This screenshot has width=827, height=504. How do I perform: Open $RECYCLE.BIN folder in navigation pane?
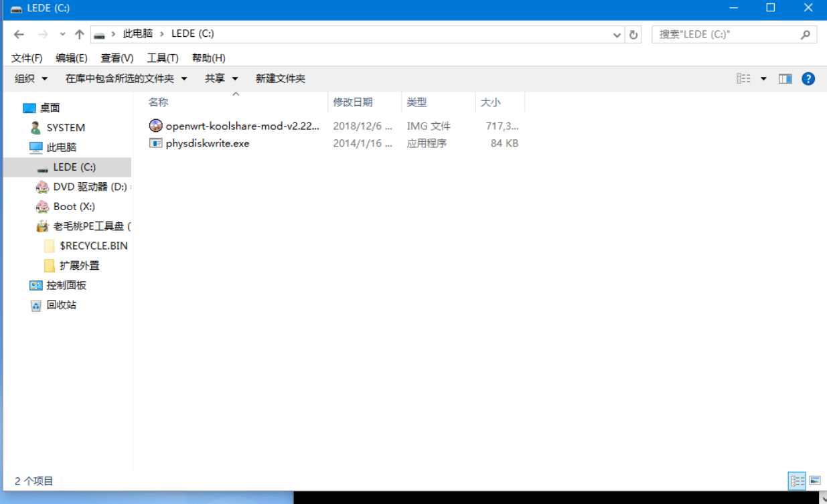pos(94,246)
